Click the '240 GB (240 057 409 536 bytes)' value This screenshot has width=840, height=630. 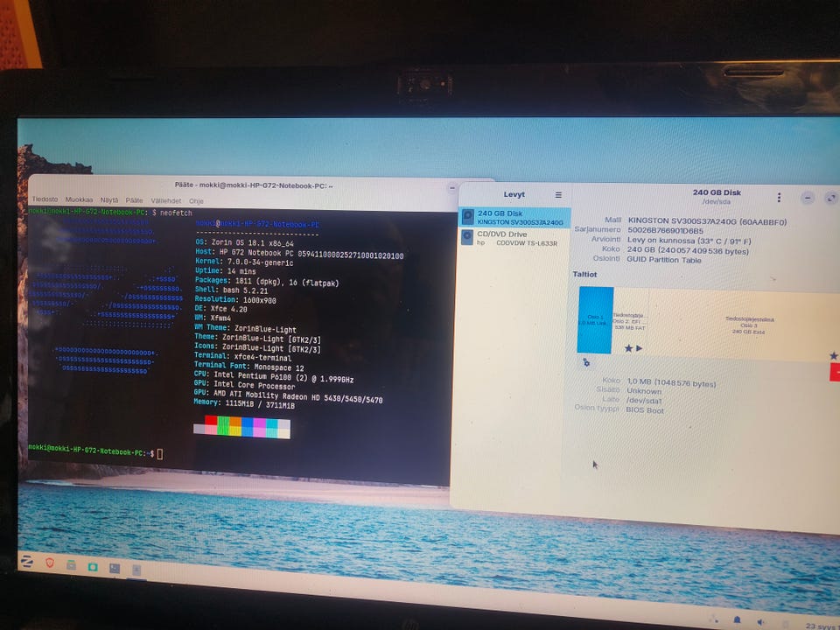coord(688,251)
